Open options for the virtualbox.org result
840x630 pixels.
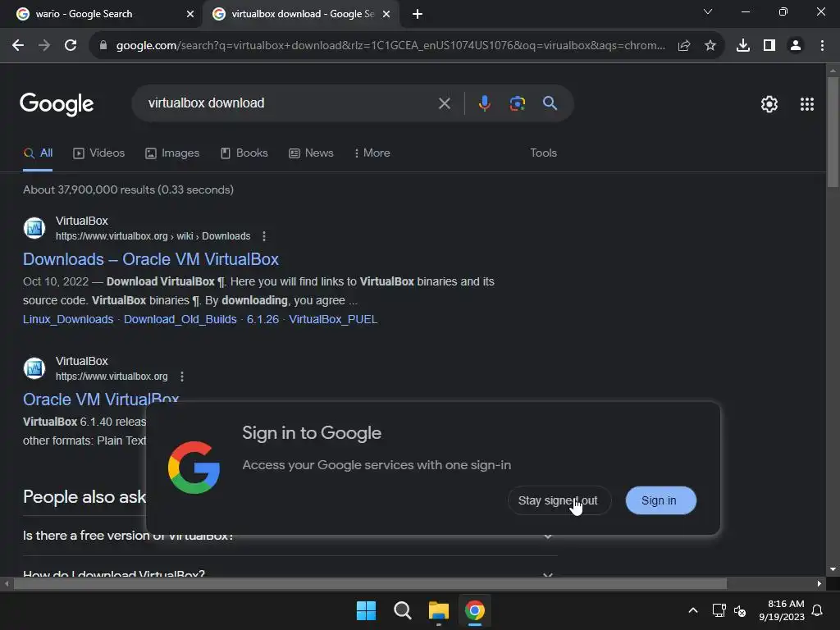(x=182, y=377)
